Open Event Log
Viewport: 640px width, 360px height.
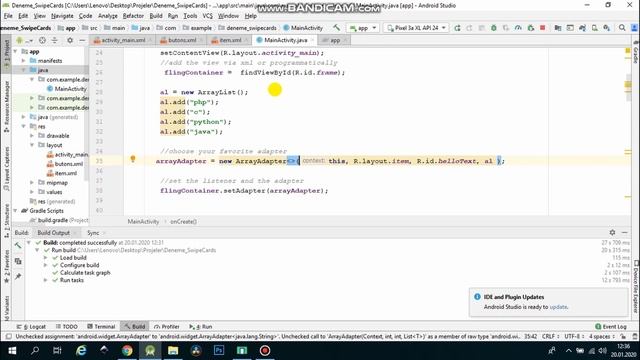611,327
